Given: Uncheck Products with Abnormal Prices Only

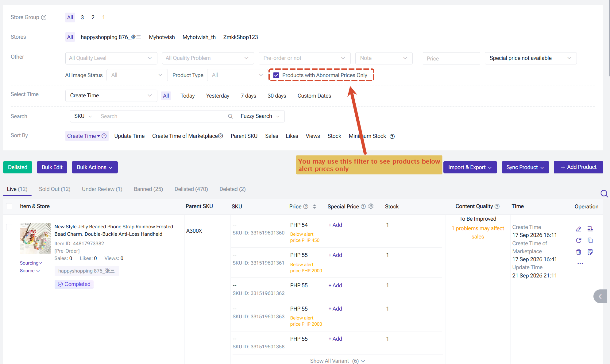Looking at the screenshot, I should click(276, 75).
